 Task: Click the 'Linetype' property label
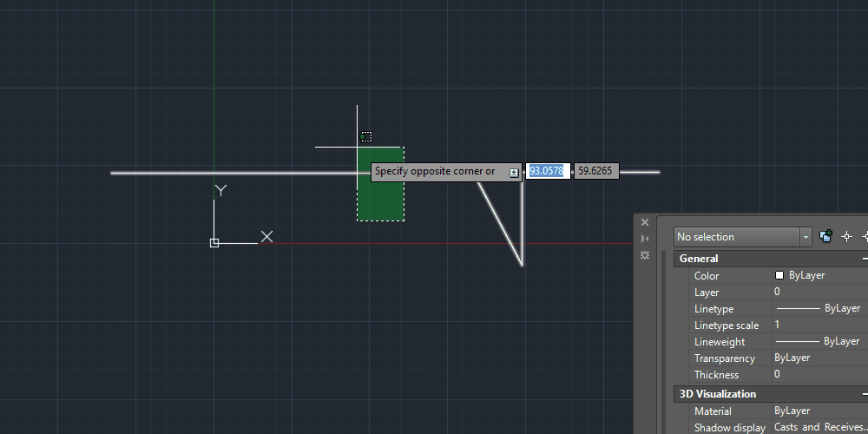coord(713,309)
